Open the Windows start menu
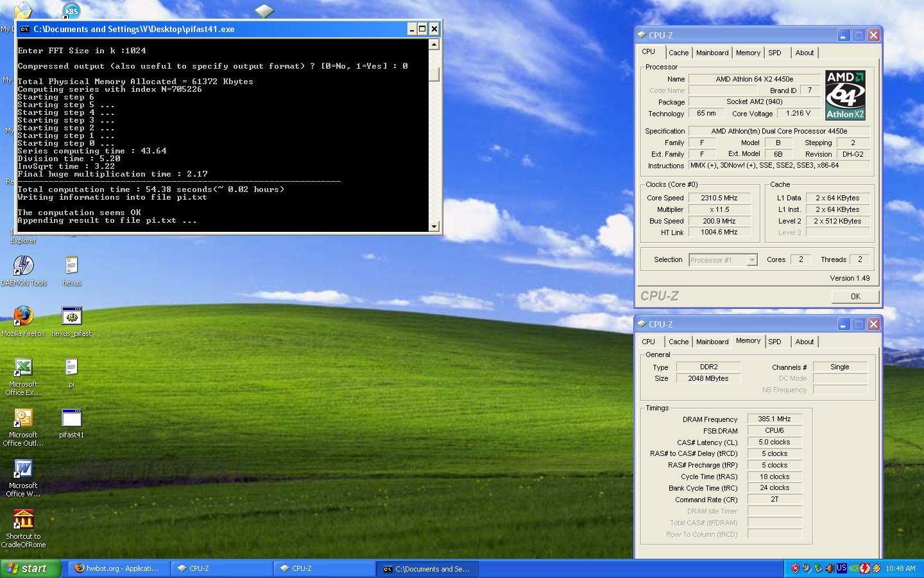This screenshot has width=924, height=578. [x=31, y=568]
